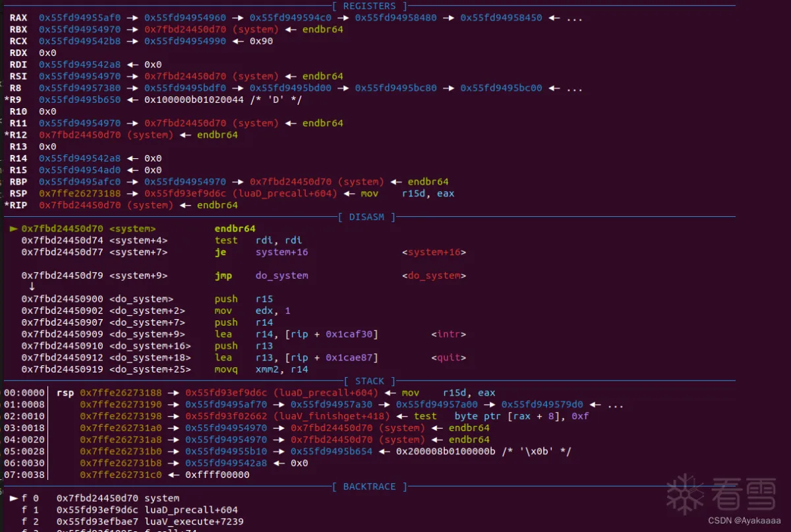Select the *R9 register label
Screen dimensions: 791x532
pyautogui.click(x=14, y=100)
